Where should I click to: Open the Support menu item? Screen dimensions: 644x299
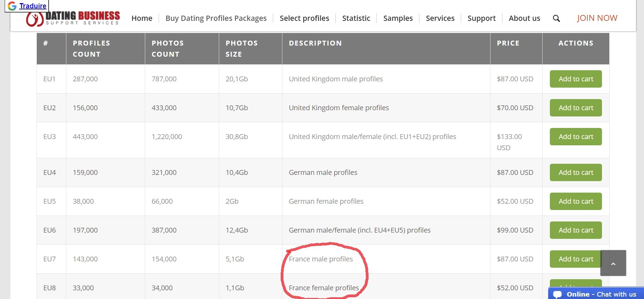(x=481, y=18)
